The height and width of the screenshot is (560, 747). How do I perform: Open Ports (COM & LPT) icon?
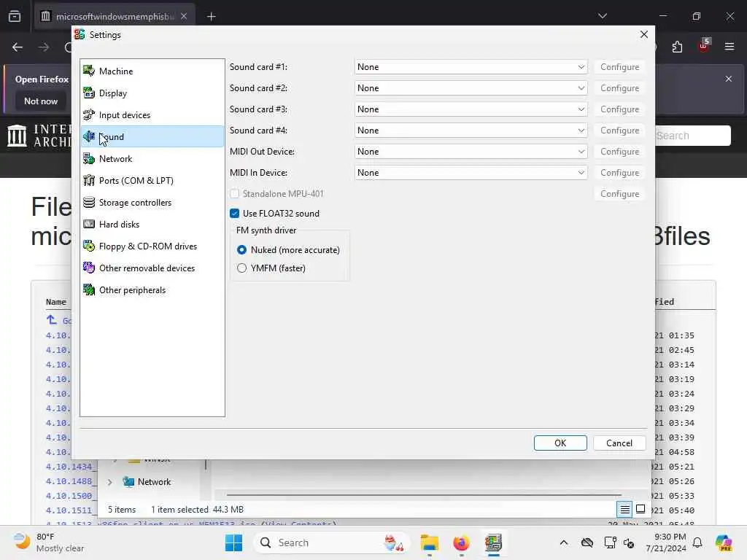(88, 181)
